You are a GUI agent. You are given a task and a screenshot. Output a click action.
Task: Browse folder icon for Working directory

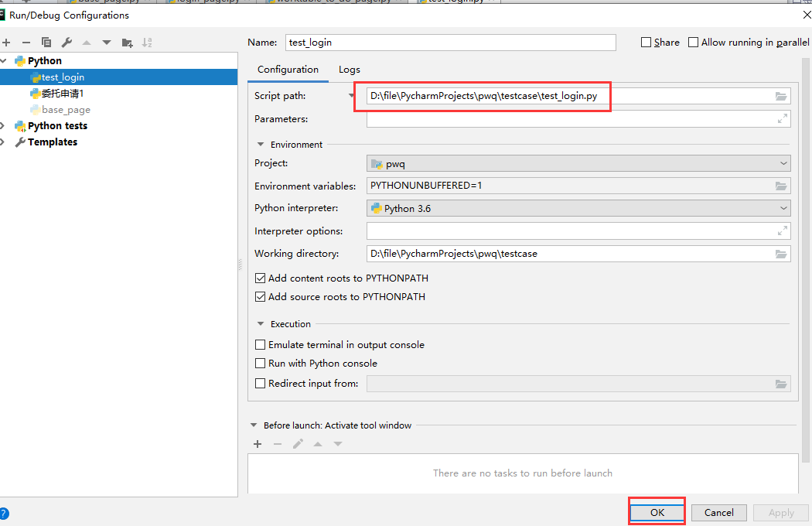[781, 254]
